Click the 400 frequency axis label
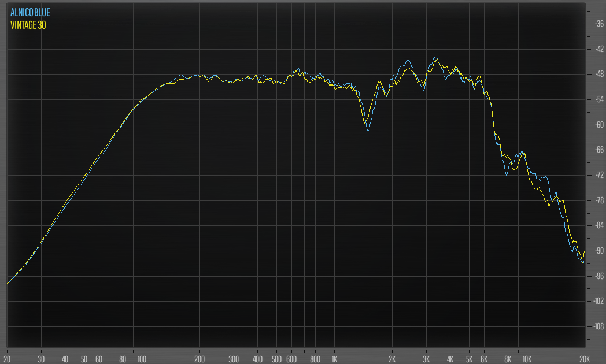This screenshot has height=364, width=606. (257, 359)
